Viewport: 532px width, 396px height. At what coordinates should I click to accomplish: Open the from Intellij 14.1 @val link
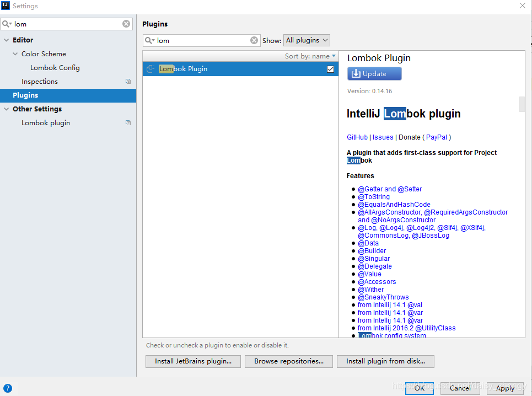click(390, 305)
